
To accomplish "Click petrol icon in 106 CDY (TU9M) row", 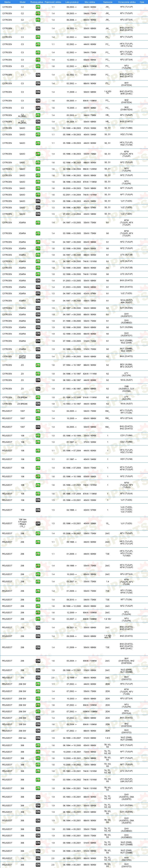I will click(38, 436).
